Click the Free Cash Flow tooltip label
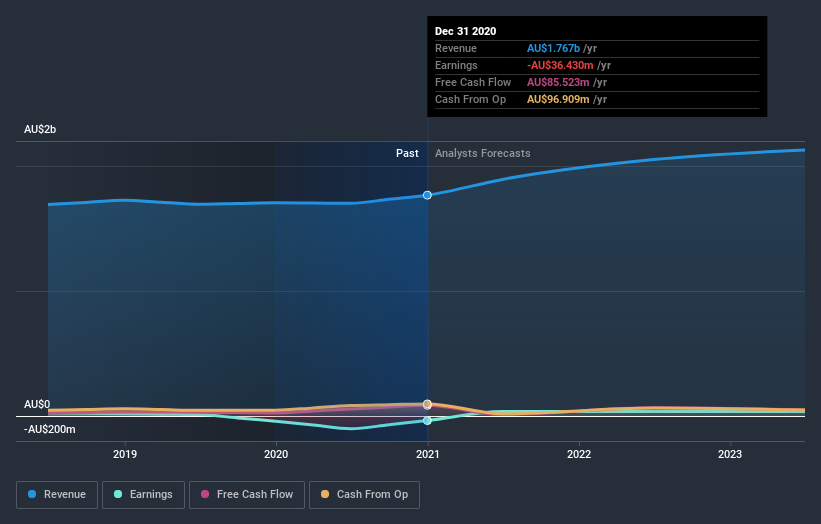The image size is (821, 524). click(473, 82)
